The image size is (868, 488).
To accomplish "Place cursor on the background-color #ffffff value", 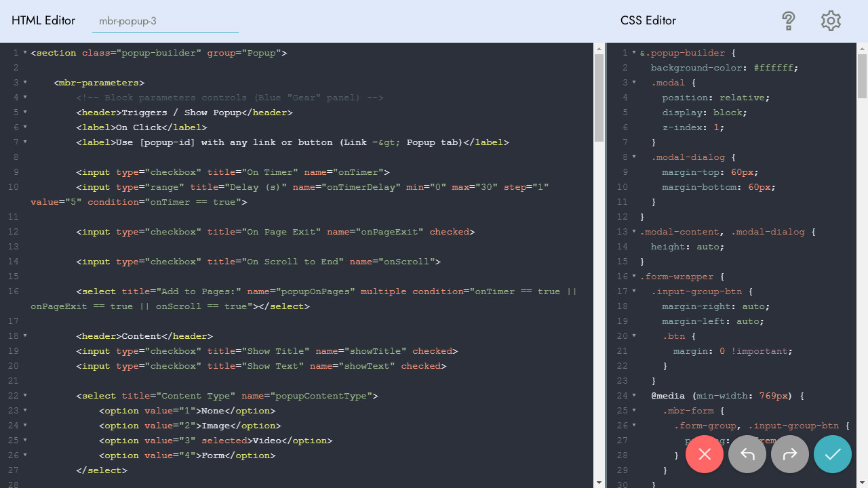I will 775,68.
